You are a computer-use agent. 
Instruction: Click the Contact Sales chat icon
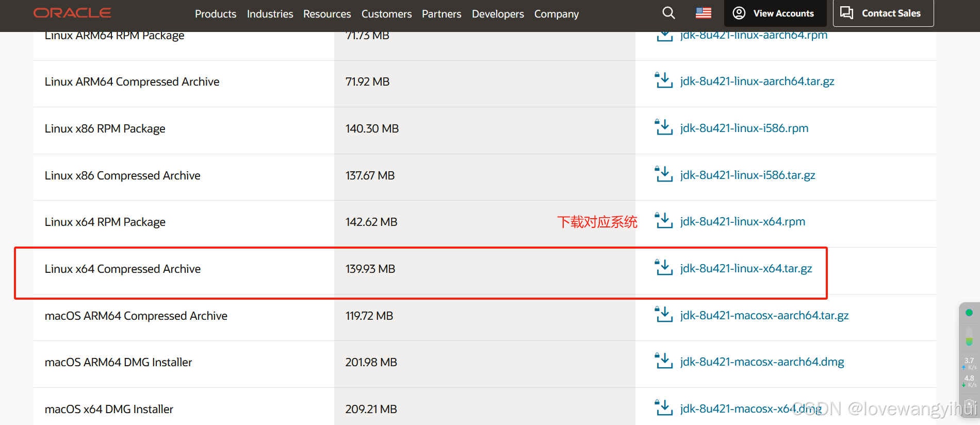click(846, 13)
